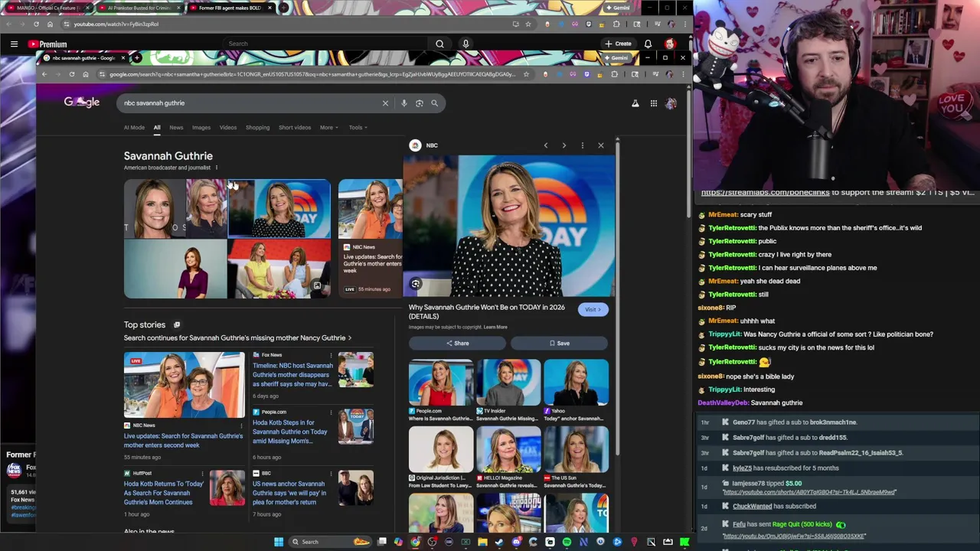The image size is (980, 551).
Task: Click the YouTube search magnifier button
Action: coord(439,44)
